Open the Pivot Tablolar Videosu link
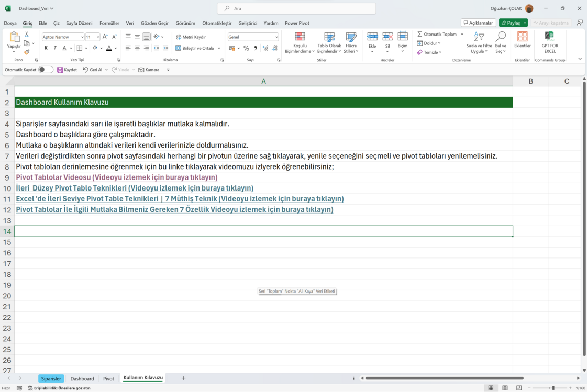587x392 pixels. click(x=116, y=177)
